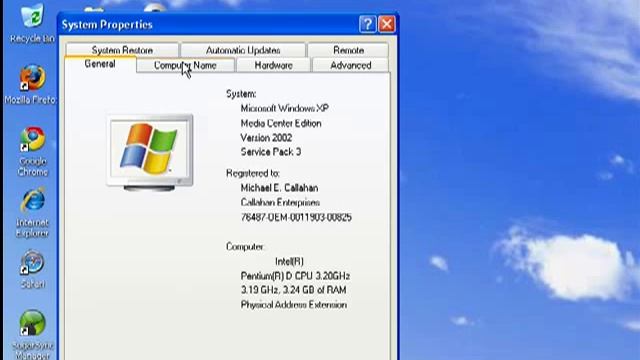640x360 pixels.
Task: Click the "Callahan Enterprises" organization text
Action: click(x=280, y=202)
